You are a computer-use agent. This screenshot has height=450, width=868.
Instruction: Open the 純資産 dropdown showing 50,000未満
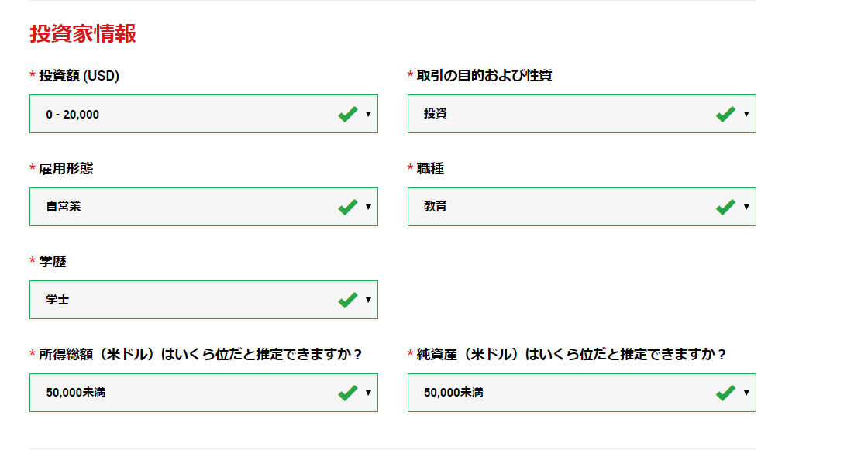(582, 393)
